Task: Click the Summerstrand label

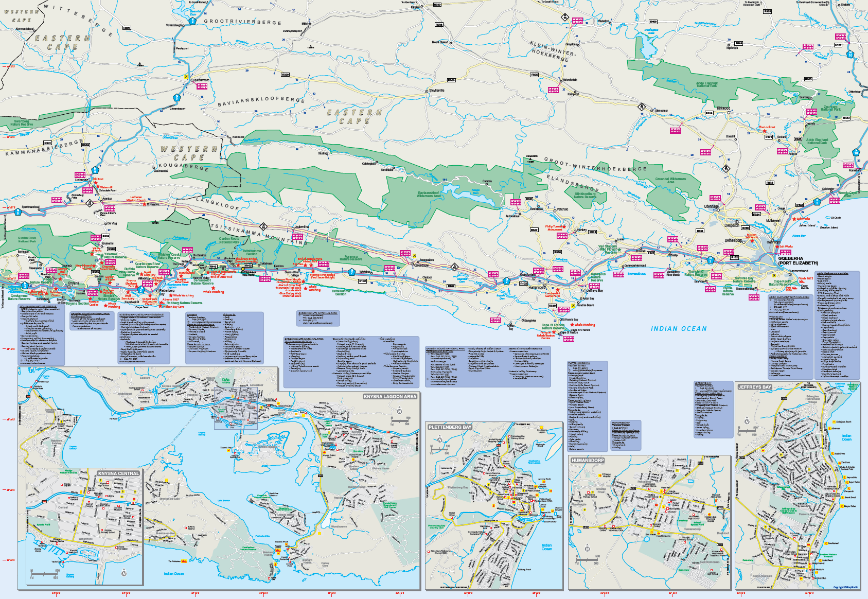Action: point(798,271)
